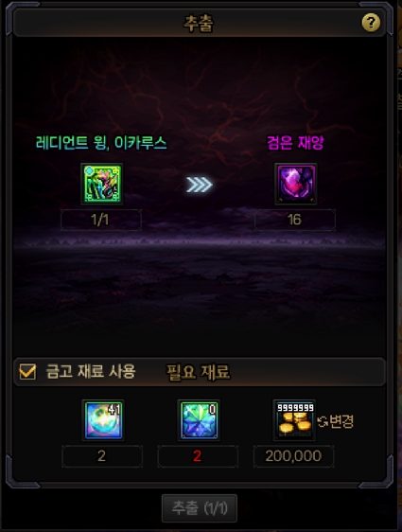Select the blue crystal material icon
Viewport: 402px width, 532px height.
[x=199, y=420]
